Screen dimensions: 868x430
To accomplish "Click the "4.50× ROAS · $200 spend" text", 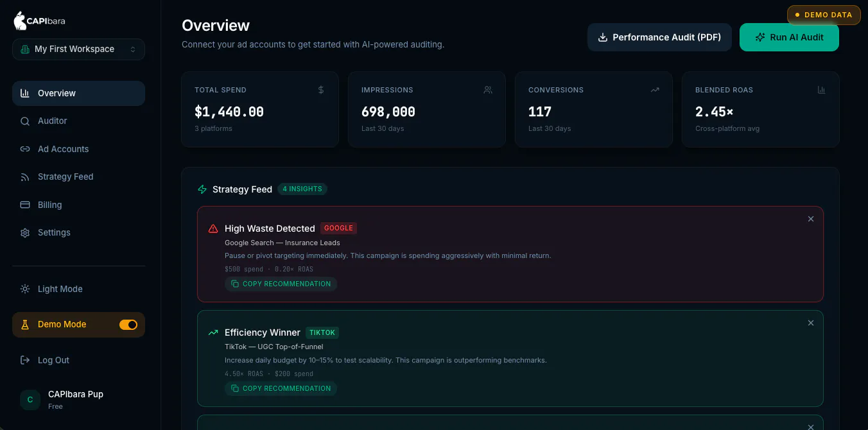I will click(x=269, y=374).
